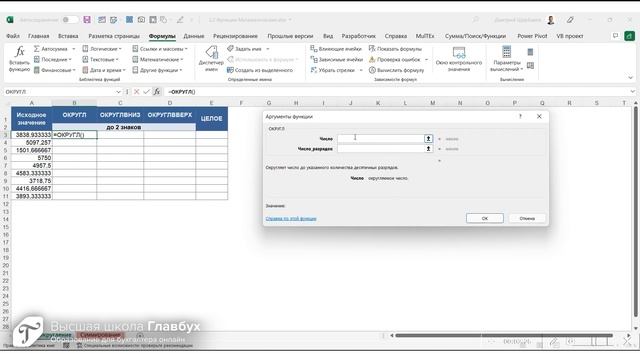Click the Calculate Now icon in Вычисление group

tap(530, 52)
